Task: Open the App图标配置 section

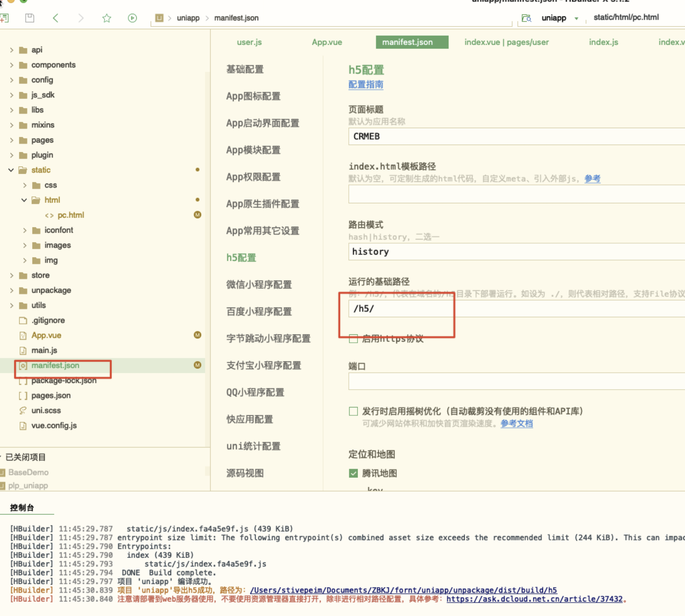Action: [x=253, y=96]
